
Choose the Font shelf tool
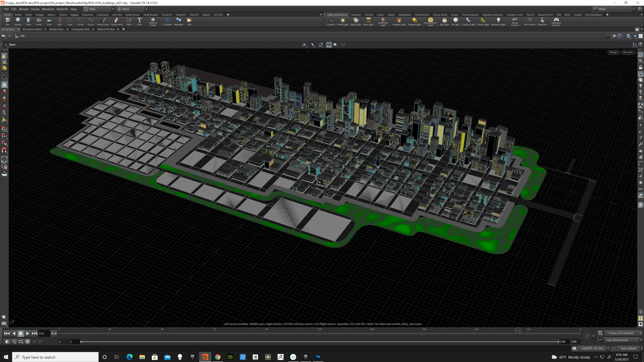(140, 21)
